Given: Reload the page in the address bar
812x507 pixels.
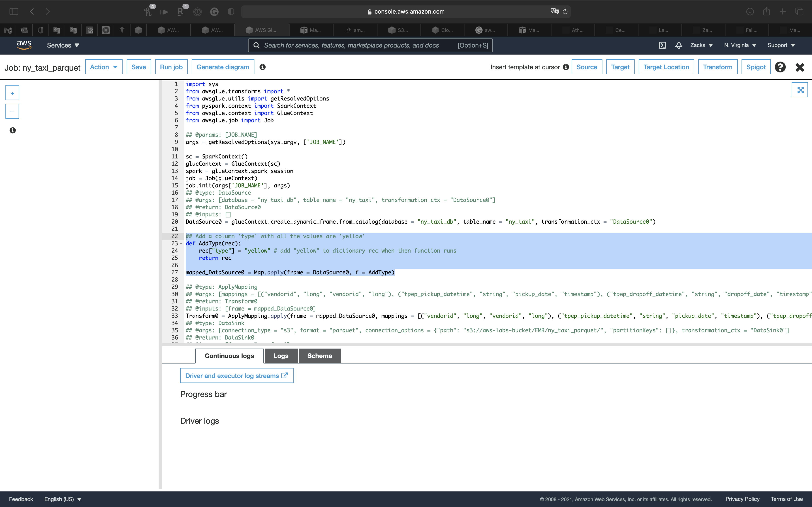Looking at the screenshot, I should click(x=565, y=11).
